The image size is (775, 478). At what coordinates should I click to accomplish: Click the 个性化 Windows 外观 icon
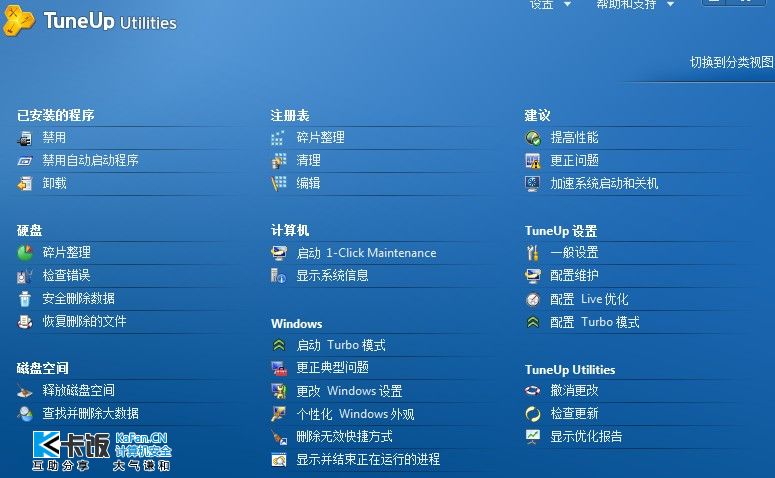279,414
